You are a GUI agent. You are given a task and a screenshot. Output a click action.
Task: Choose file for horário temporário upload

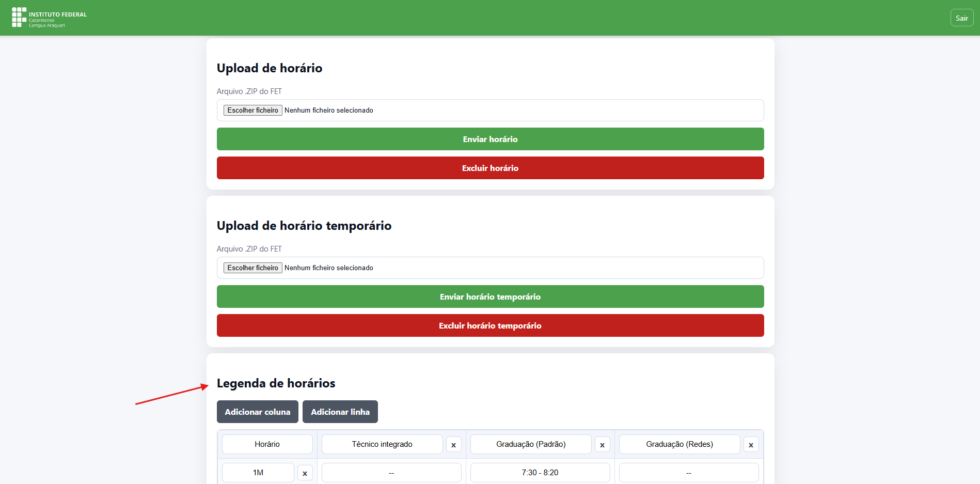pyautogui.click(x=252, y=268)
